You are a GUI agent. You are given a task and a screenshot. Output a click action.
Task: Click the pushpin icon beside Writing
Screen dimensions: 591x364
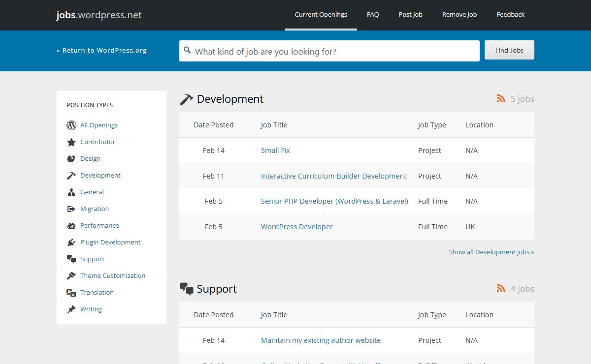[x=71, y=309]
